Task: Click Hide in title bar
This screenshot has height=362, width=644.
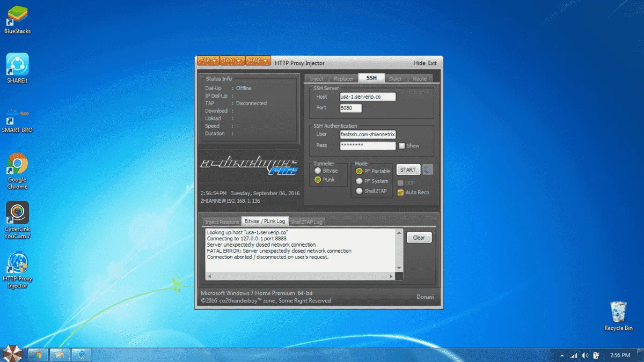Action: click(x=419, y=63)
